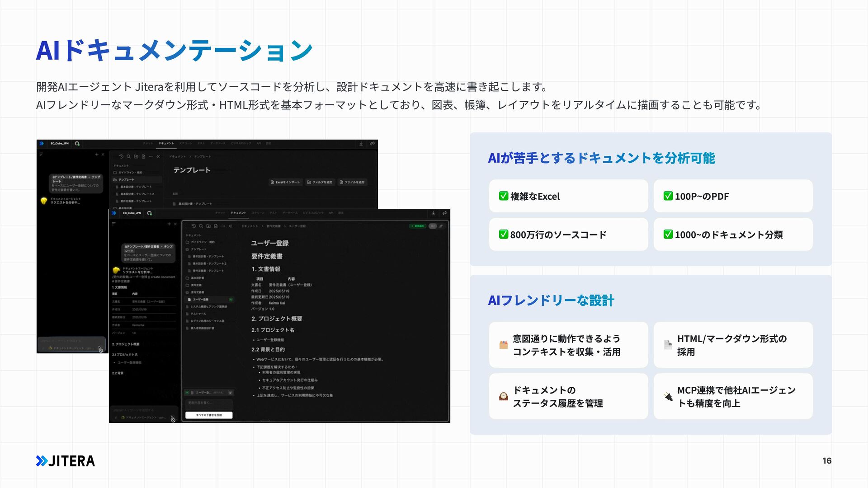
Task: Click the history icon in back window toolbar
Action: point(121,156)
